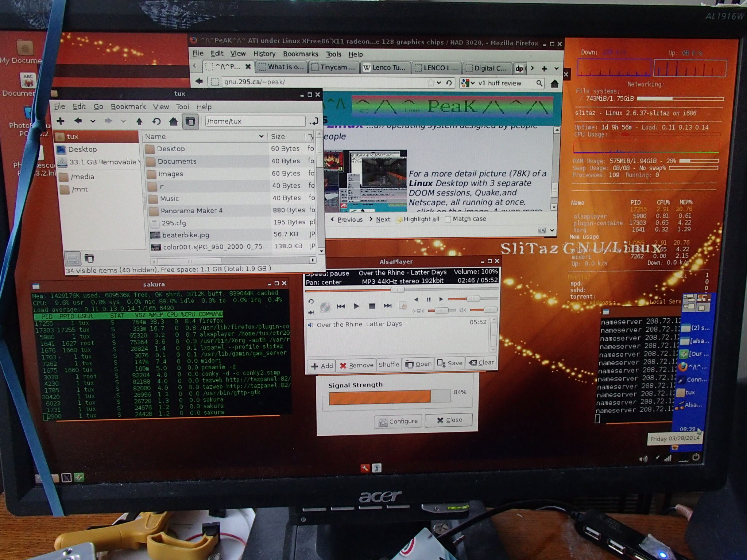Stop playback in AlsaPlayer
Viewport: 747px width, 560px height.
[x=372, y=306]
